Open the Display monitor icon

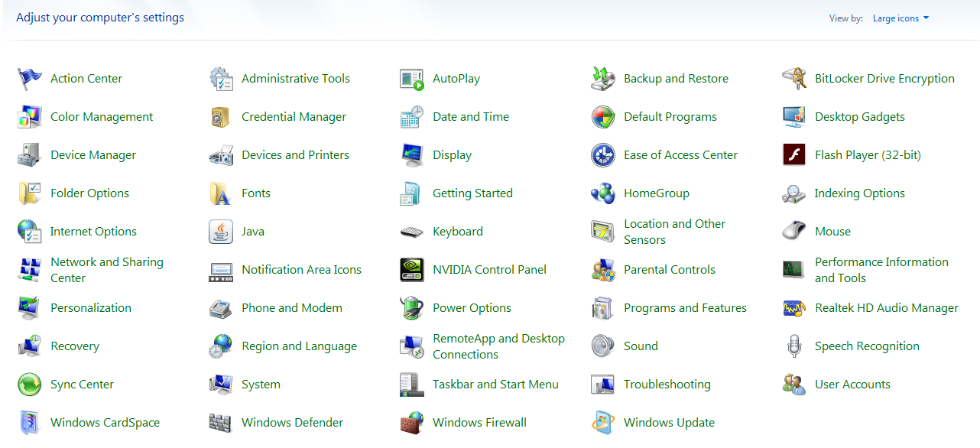[412, 155]
